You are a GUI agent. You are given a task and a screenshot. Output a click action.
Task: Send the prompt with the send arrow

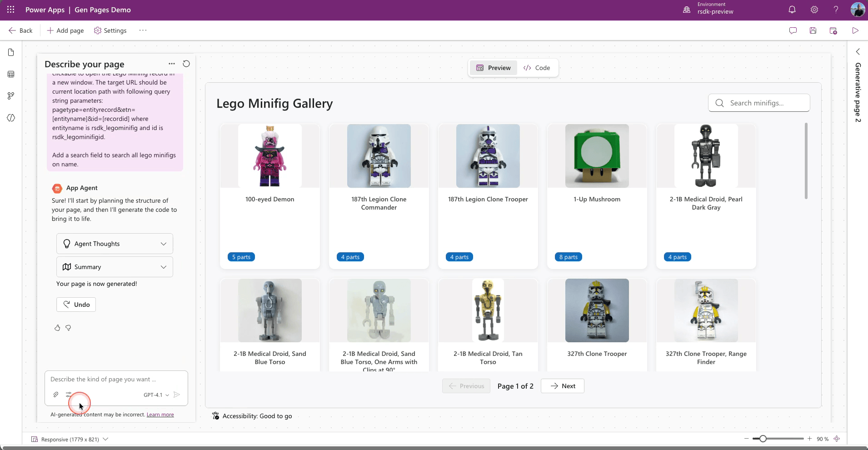pyautogui.click(x=177, y=395)
